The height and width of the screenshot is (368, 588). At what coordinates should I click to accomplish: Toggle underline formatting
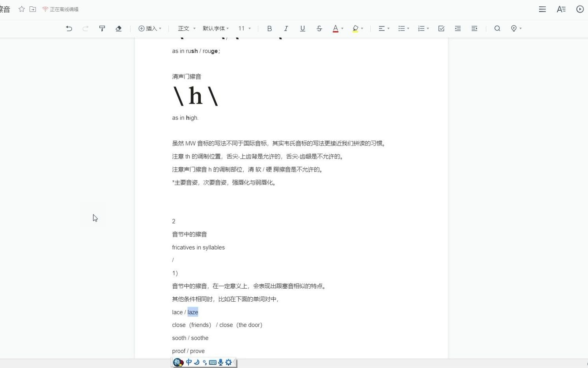coord(302,28)
